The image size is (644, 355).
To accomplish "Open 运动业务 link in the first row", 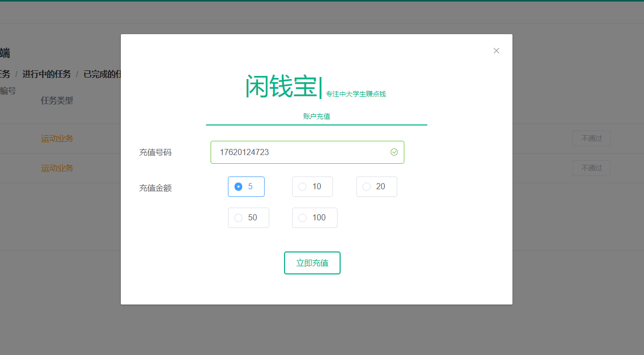I will tap(57, 139).
